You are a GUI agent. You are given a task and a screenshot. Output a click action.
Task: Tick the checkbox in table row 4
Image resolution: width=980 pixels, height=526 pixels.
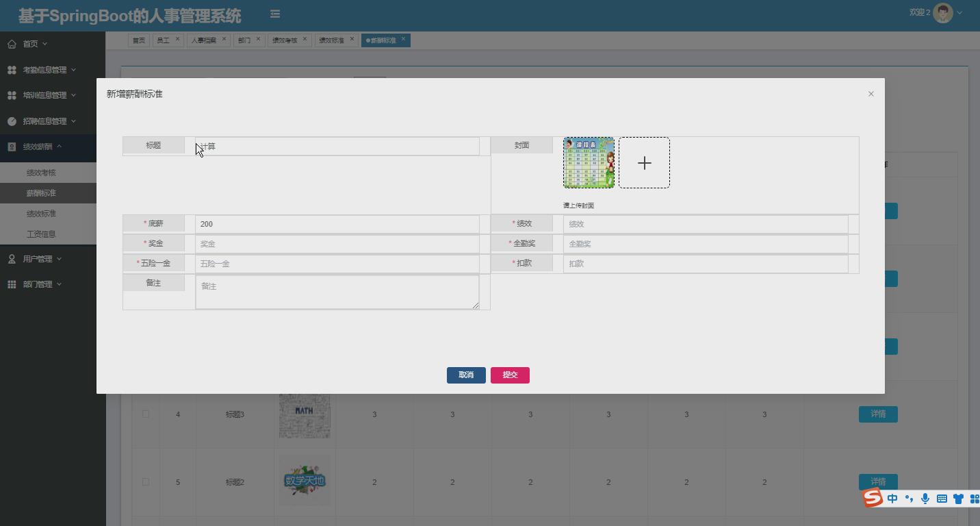pos(145,414)
